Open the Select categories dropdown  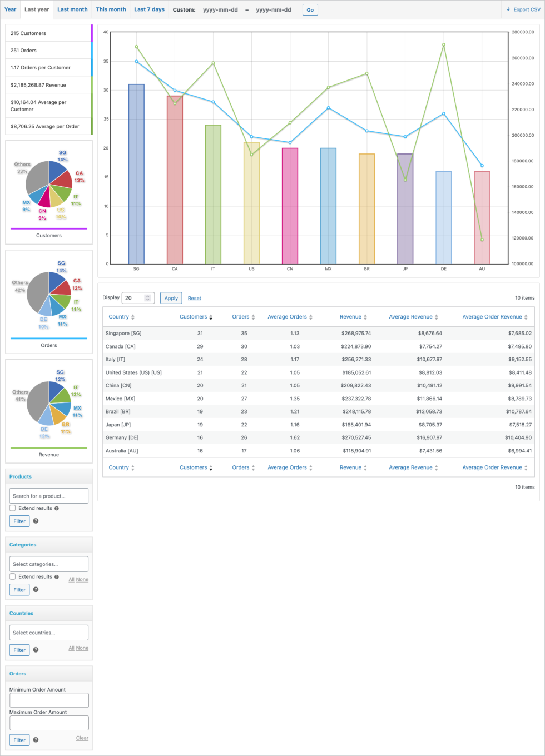(49, 564)
